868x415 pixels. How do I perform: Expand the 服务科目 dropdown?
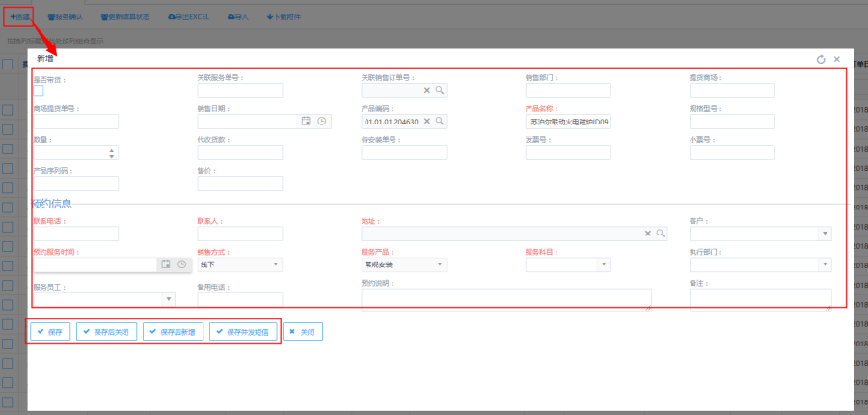click(x=604, y=263)
